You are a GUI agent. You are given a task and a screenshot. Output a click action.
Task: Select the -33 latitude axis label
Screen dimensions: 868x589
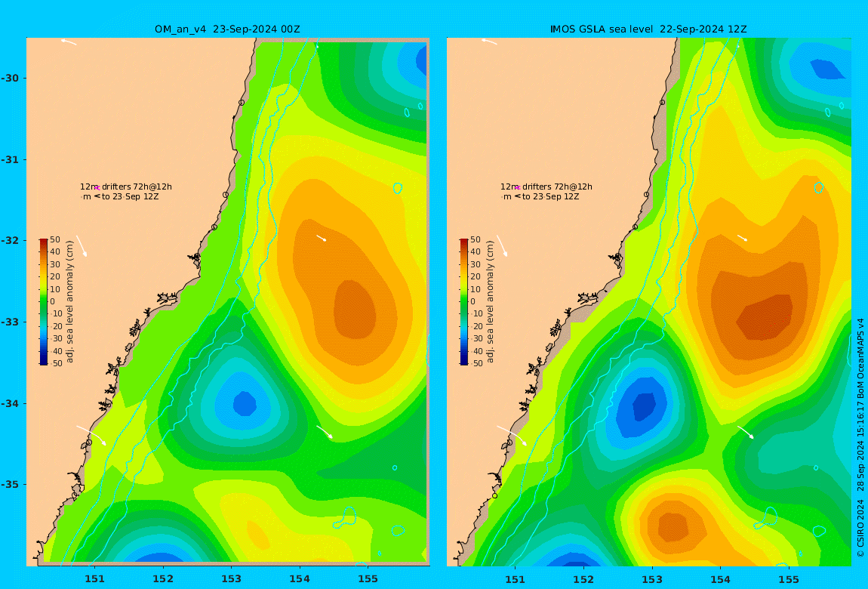pyautogui.click(x=9, y=322)
